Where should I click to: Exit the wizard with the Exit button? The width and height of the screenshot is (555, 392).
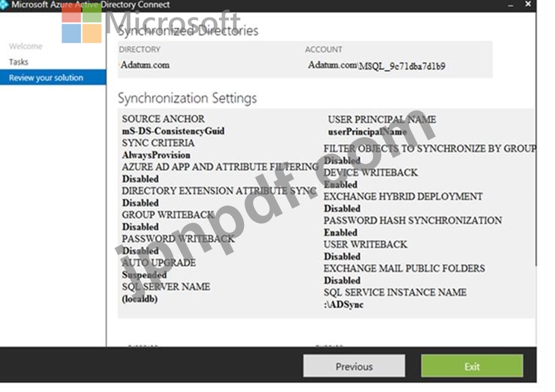click(472, 366)
